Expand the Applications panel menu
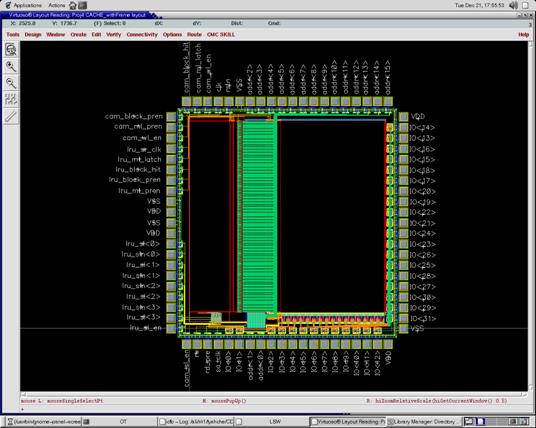Viewport: 536px width, 428px height. tap(24, 5)
